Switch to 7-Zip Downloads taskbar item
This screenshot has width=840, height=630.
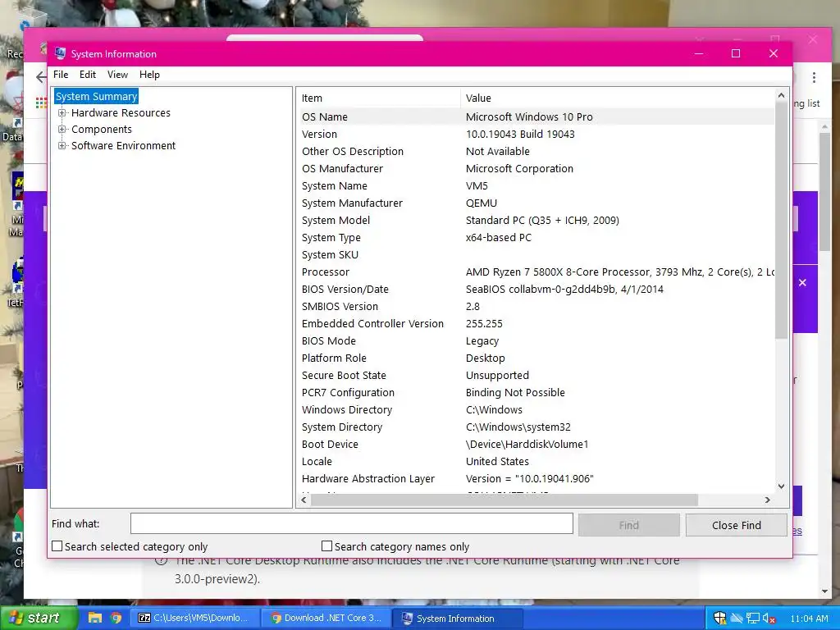click(x=194, y=618)
